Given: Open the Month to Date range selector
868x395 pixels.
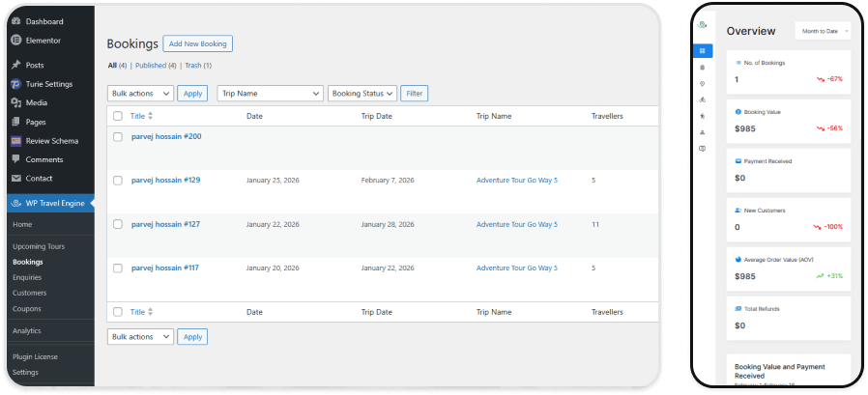Looking at the screenshot, I should tap(823, 31).
